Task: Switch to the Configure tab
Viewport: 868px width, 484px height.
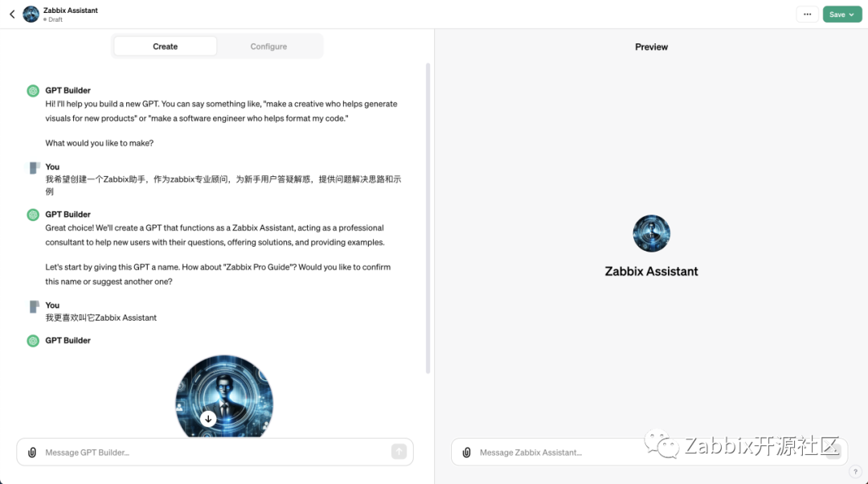Action: tap(268, 47)
